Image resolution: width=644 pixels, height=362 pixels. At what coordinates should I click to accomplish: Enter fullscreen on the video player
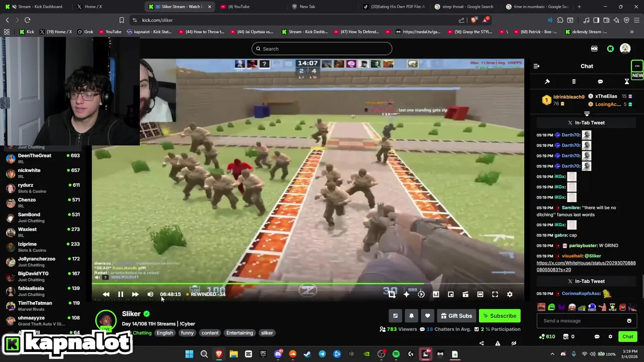tap(495, 294)
